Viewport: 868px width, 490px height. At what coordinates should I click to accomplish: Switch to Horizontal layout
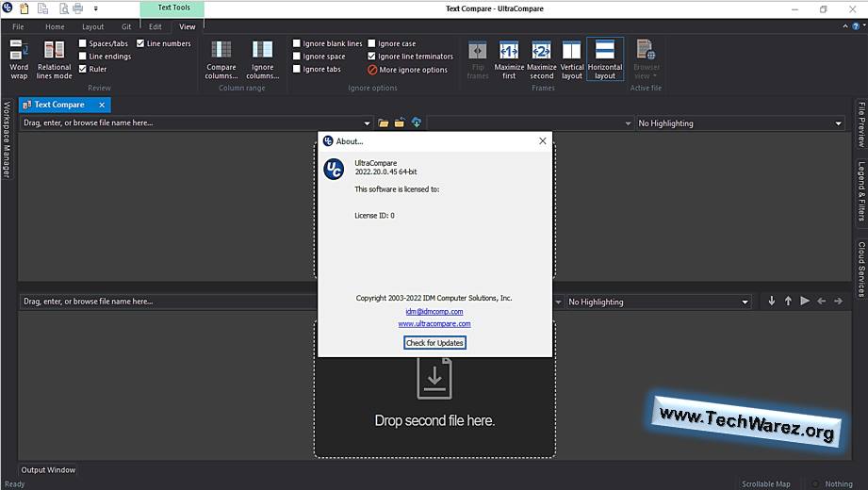605,59
